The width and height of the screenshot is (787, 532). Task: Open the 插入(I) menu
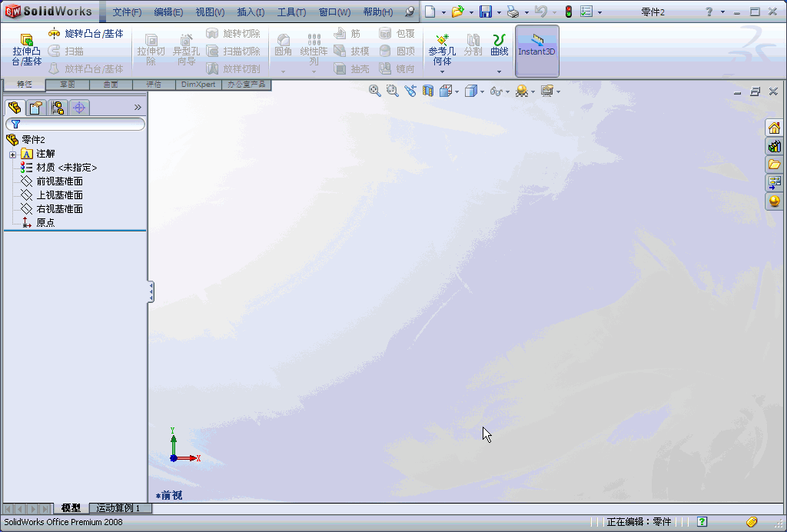tap(251, 12)
